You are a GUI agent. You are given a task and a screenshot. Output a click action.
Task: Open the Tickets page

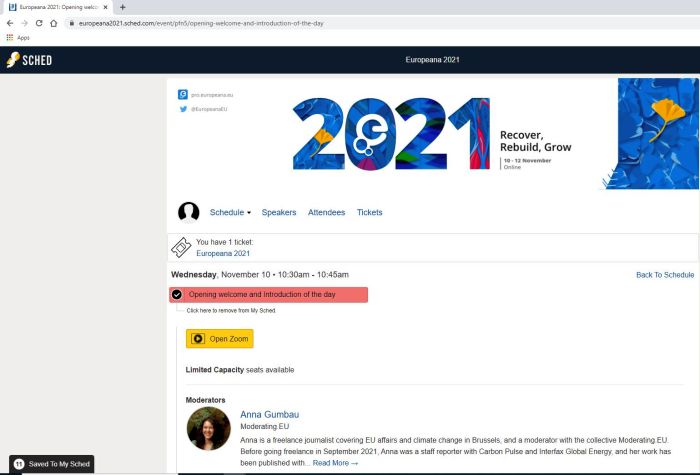[x=370, y=212]
